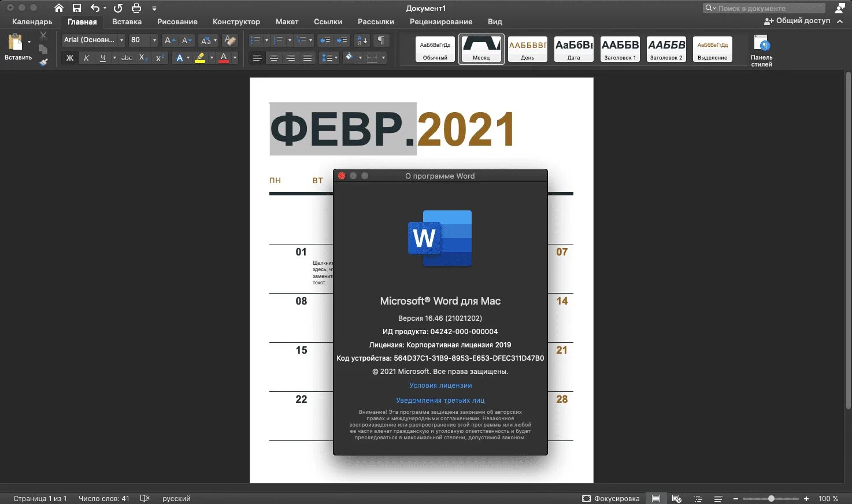Switch to the Вставка tab
The width and height of the screenshot is (852, 504).
click(127, 21)
